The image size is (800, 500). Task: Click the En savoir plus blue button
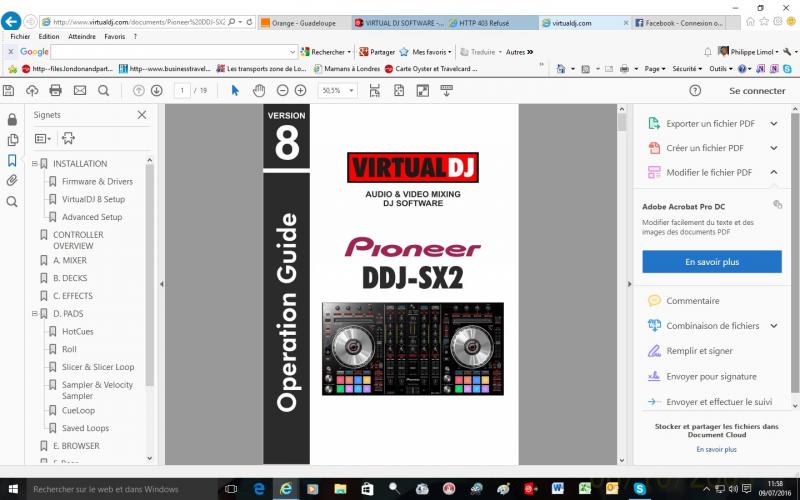[712, 262]
